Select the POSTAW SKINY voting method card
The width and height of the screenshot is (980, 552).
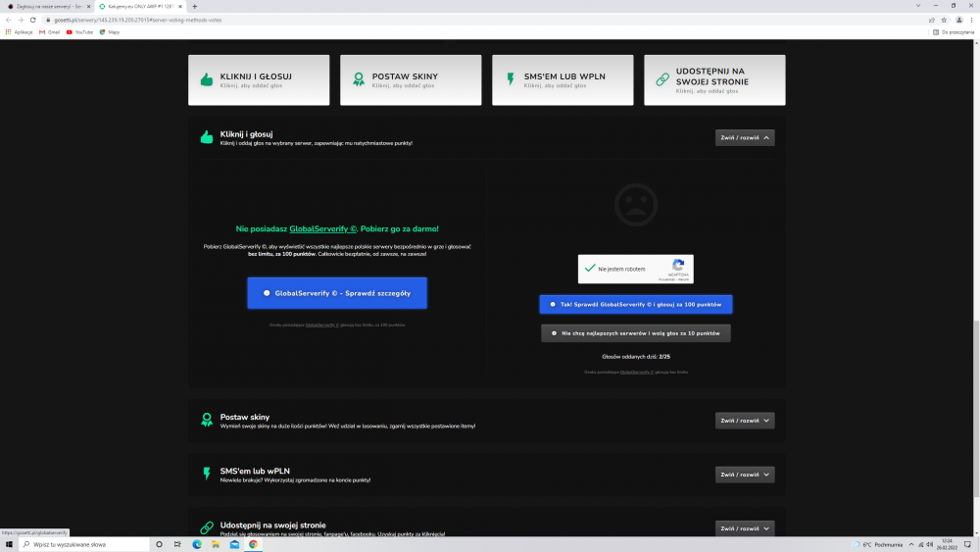coord(411,80)
